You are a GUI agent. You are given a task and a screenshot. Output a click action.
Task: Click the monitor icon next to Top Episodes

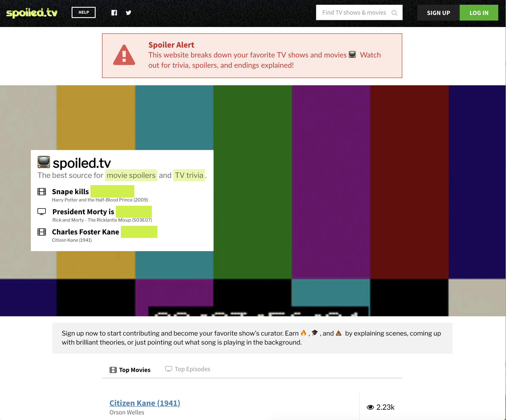tap(168, 369)
